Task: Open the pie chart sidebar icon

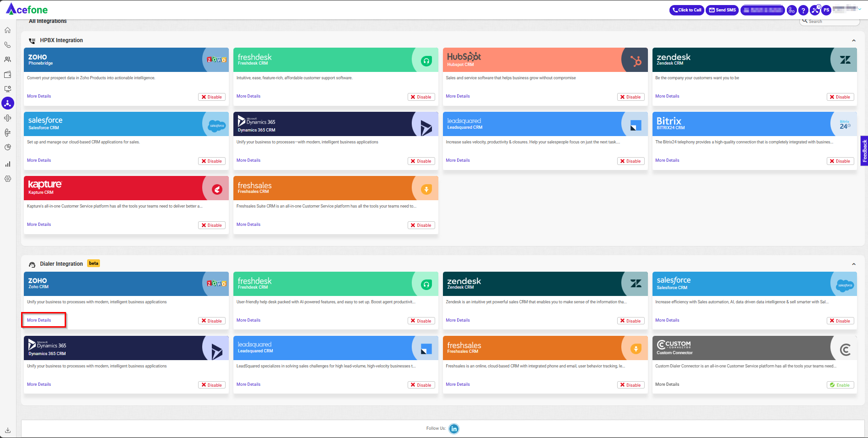Action: [x=8, y=148]
